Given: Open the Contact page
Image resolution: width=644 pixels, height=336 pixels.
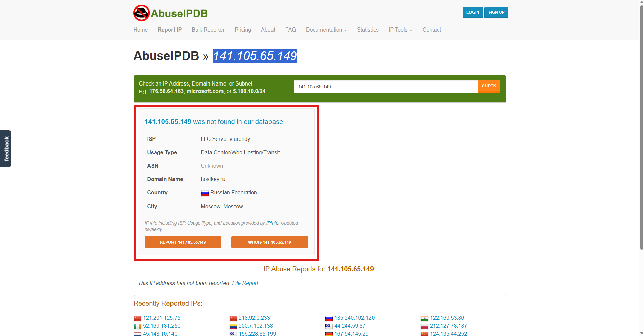Looking at the screenshot, I should [432, 30].
